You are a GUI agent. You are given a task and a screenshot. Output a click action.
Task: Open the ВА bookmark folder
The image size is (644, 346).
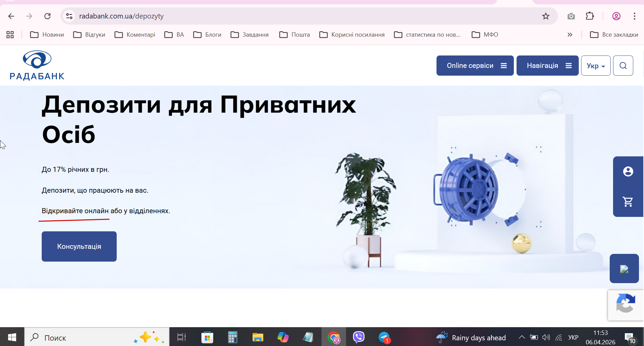pos(174,35)
